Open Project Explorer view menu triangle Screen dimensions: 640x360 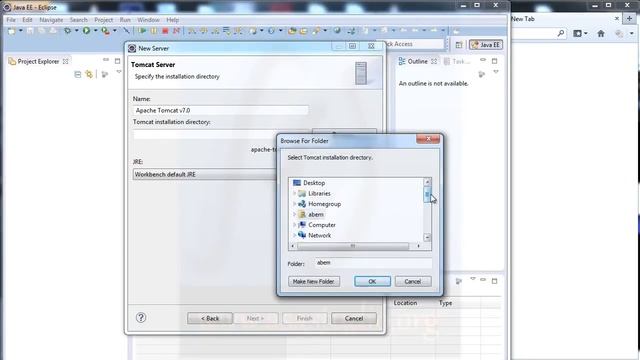coord(119,72)
